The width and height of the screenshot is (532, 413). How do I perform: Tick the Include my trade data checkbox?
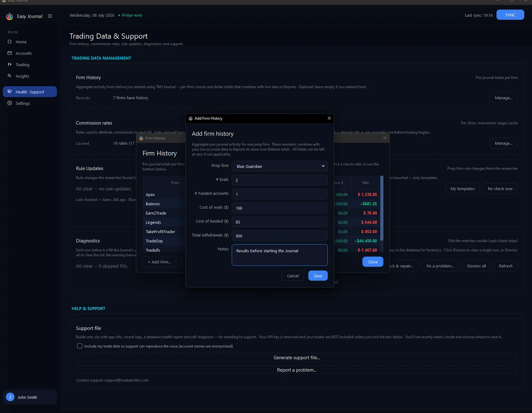pos(79,346)
